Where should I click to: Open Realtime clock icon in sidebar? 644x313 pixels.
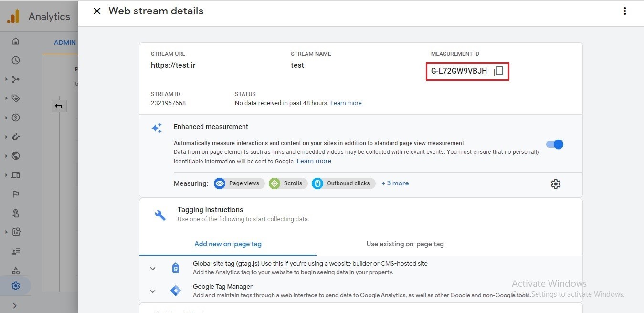(x=16, y=60)
